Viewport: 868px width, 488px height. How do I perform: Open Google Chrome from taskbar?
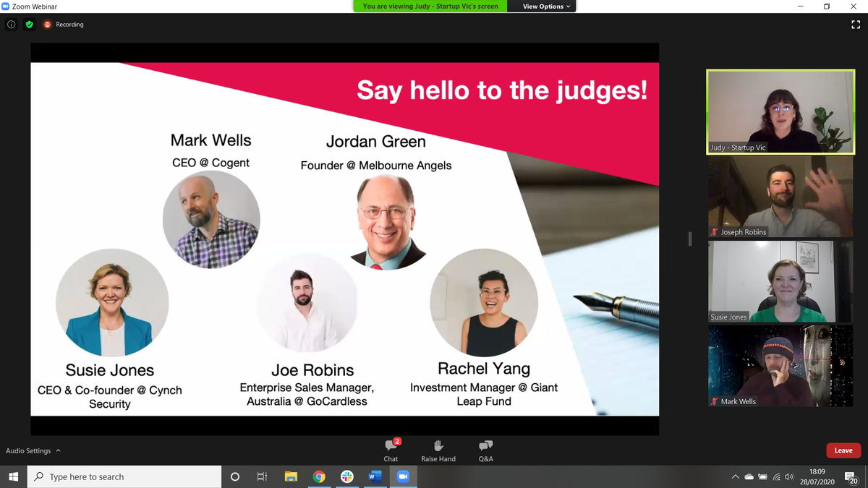pyautogui.click(x=319, y=476)
